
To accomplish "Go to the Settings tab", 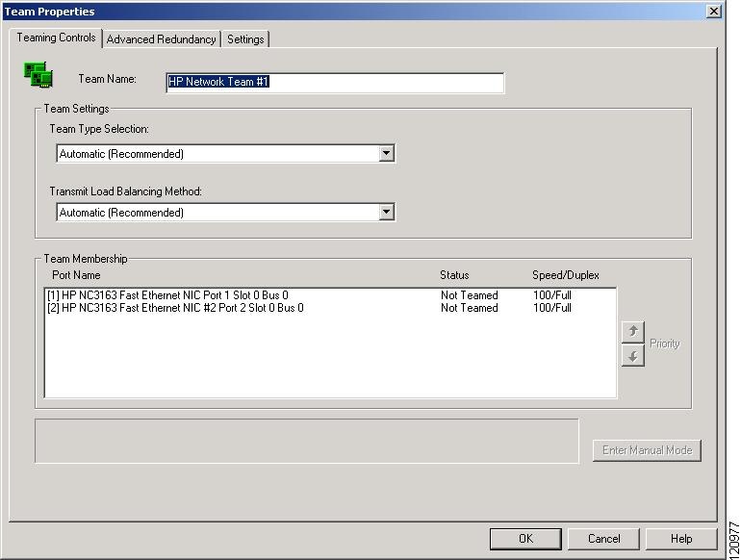I will [245, 39].
